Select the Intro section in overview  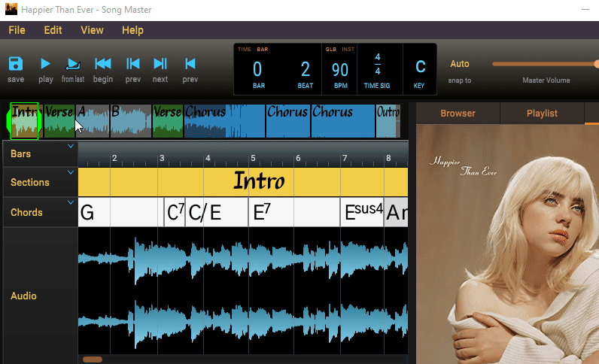tap(24, 121)
